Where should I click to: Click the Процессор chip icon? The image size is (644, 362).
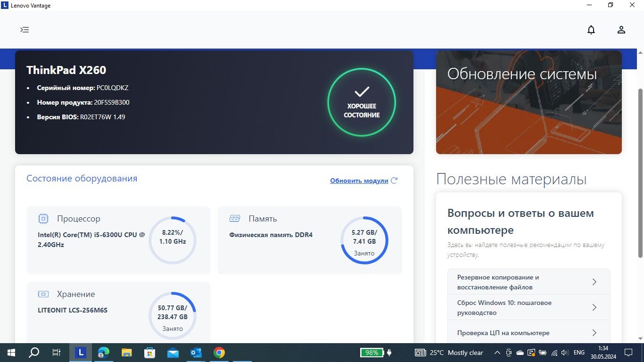(x=43, y=219)
